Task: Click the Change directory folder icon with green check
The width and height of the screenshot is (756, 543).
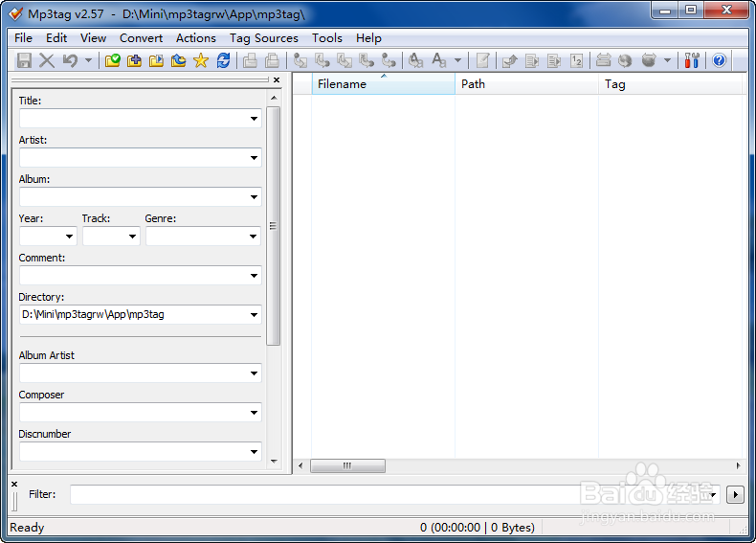Action: (112, 61)
